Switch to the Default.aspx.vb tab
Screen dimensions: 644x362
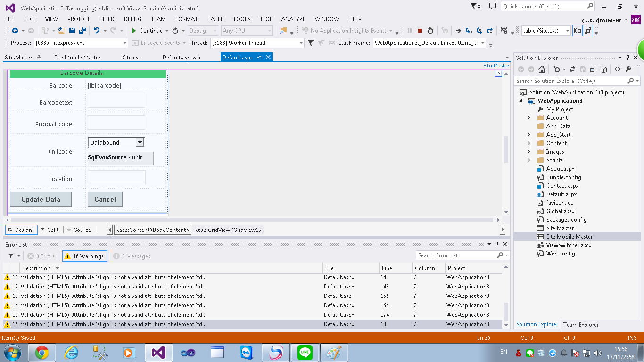[182, 58]
